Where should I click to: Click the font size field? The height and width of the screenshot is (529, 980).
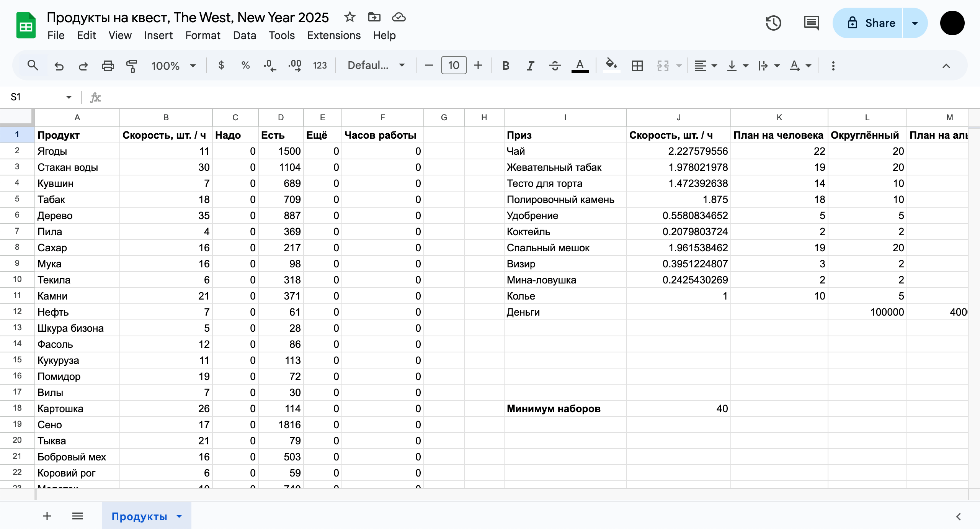[454, 65]
